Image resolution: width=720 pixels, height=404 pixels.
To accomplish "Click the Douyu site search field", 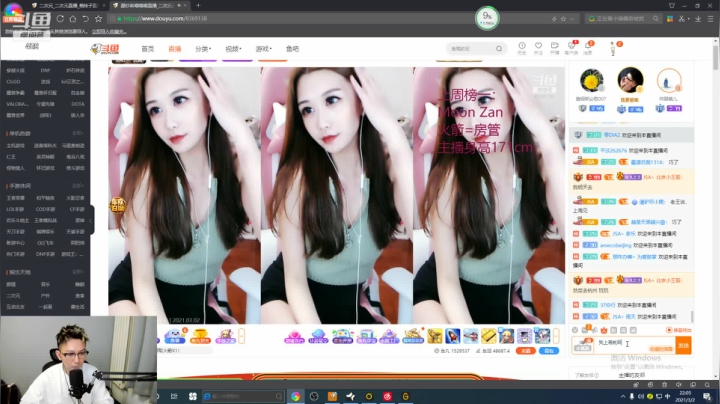I will 470,49.
